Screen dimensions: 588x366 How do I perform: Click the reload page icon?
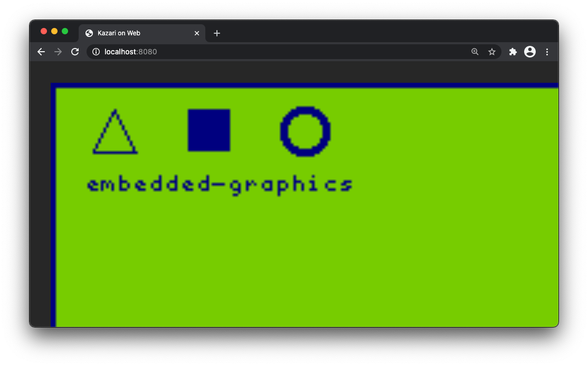point(75,52)
